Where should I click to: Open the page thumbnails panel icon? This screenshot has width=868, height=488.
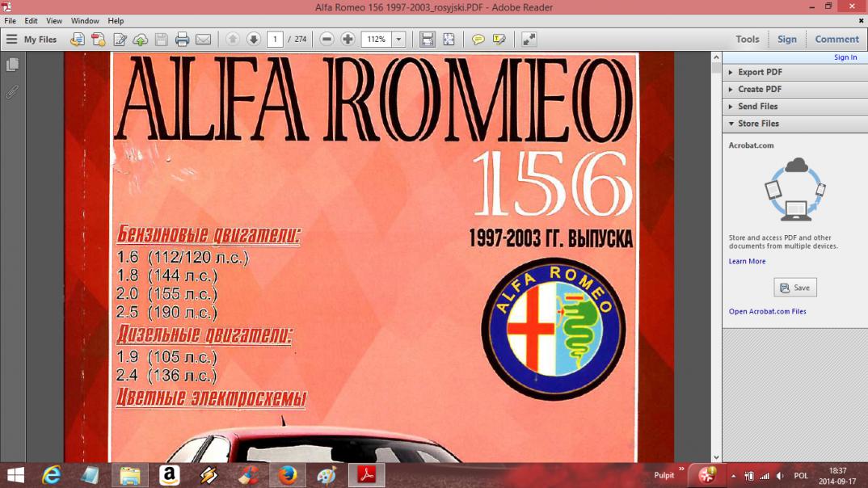click(x=12, y=65)
